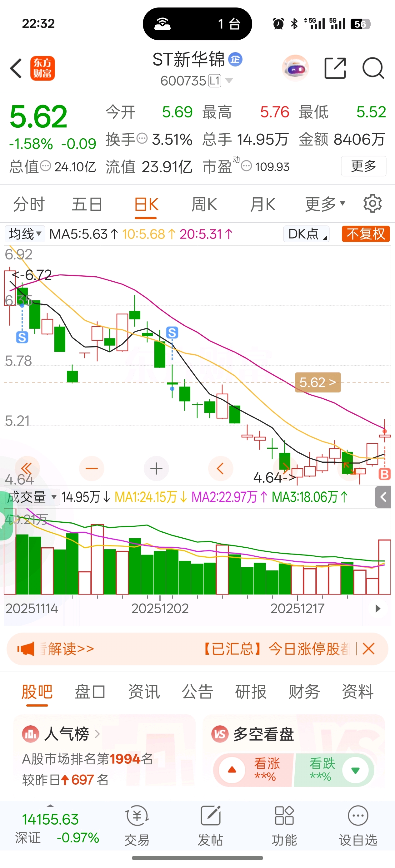Expand stock code 600735 dropdown arrow
395x868 pixels.
(229, 80)
